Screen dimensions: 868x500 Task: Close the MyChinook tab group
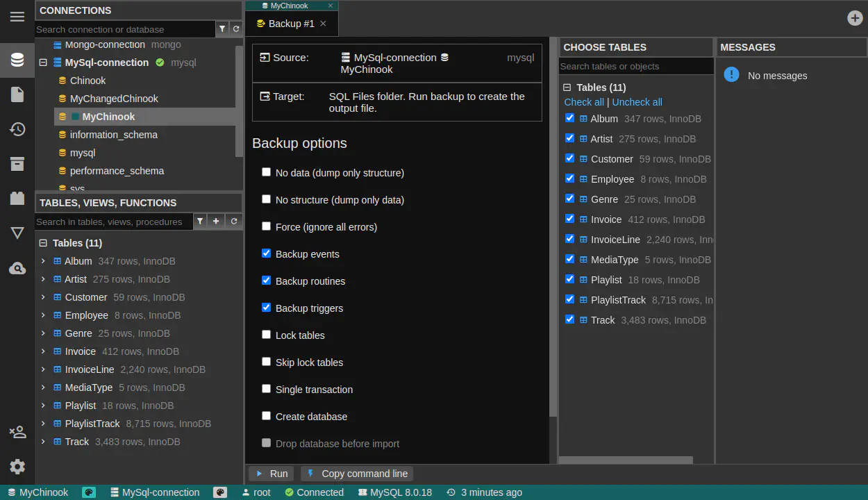point(331,6)
